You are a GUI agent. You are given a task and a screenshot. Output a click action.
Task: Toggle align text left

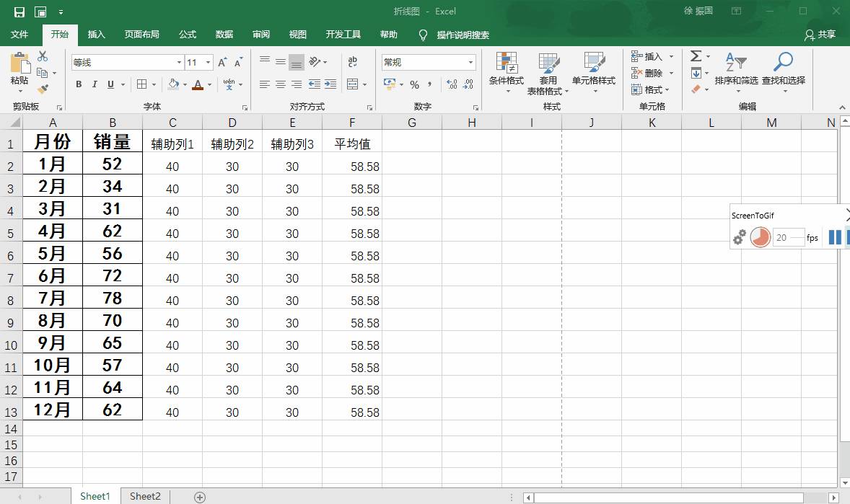[265, 84]
